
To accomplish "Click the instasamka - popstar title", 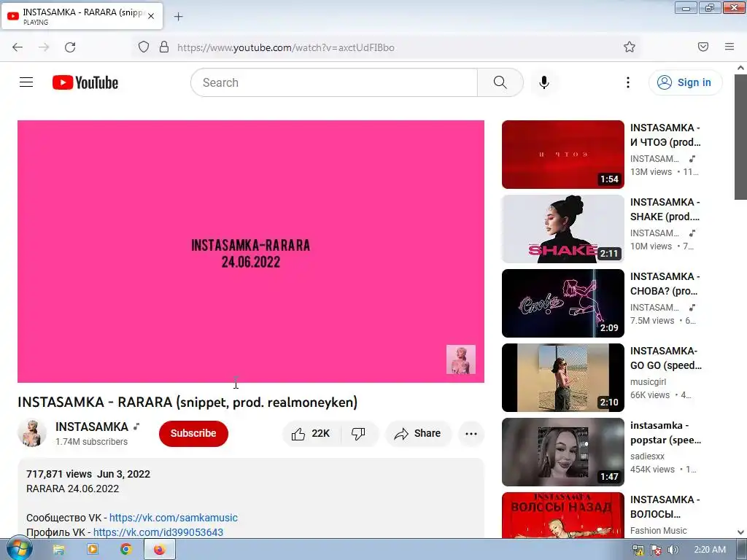I will [x=665, y=432].
